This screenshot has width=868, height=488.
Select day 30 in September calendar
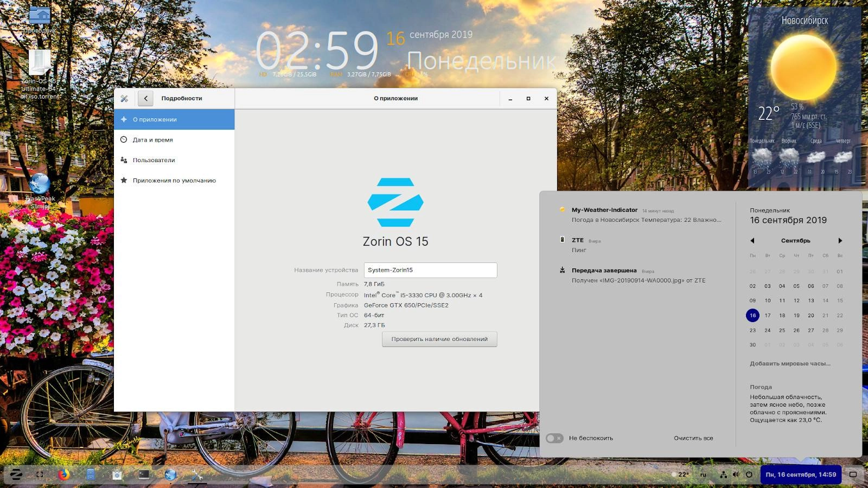coord(752,345)
